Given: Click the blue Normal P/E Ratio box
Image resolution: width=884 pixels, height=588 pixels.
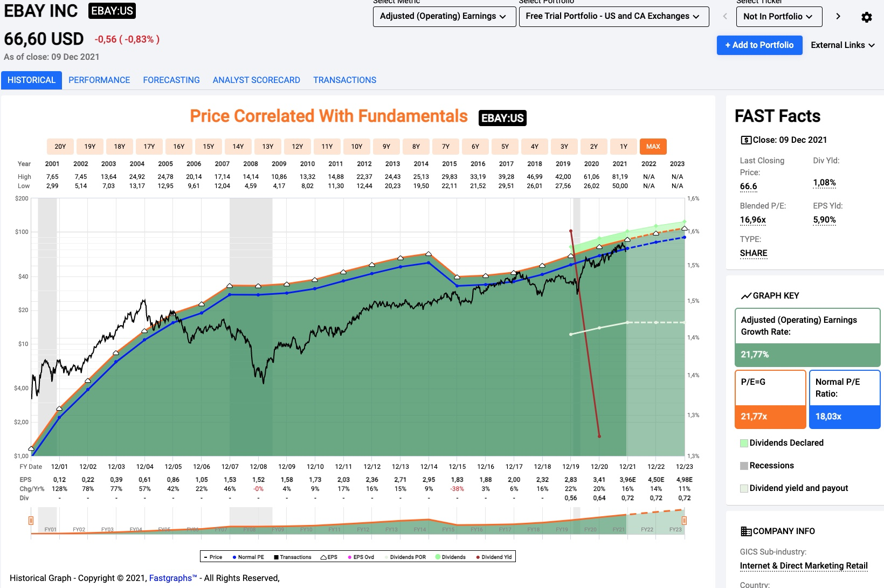Looking at the screenshot, I should pos(845,399).
